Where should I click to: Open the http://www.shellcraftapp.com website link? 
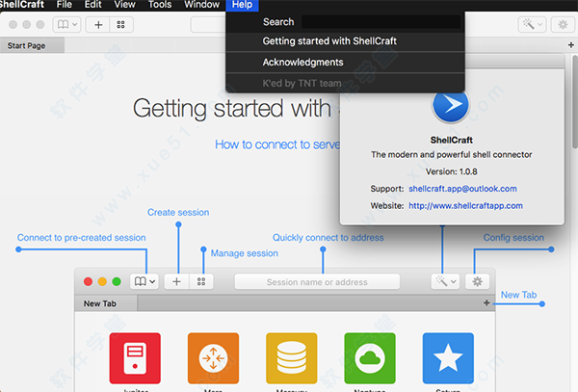[x=465, y=205]
